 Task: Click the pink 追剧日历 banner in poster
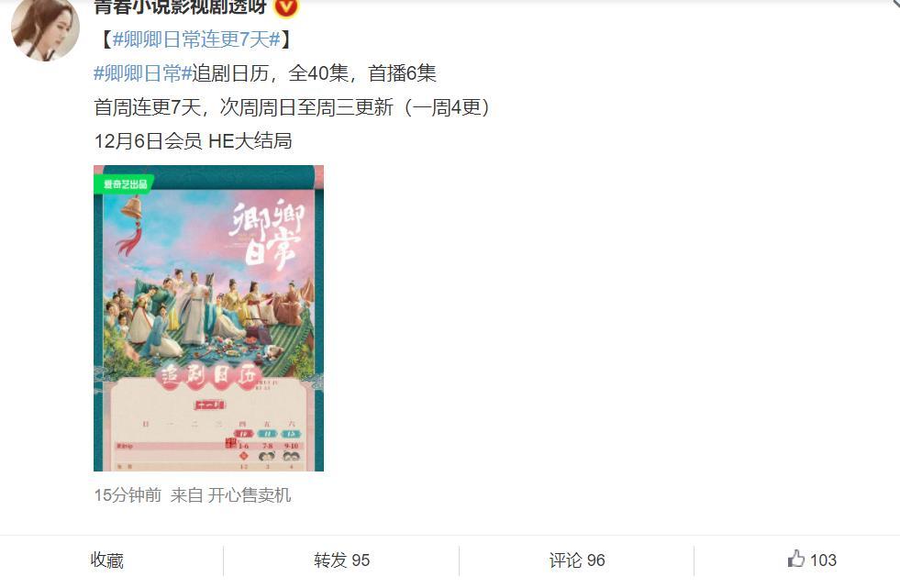point(207,376)
